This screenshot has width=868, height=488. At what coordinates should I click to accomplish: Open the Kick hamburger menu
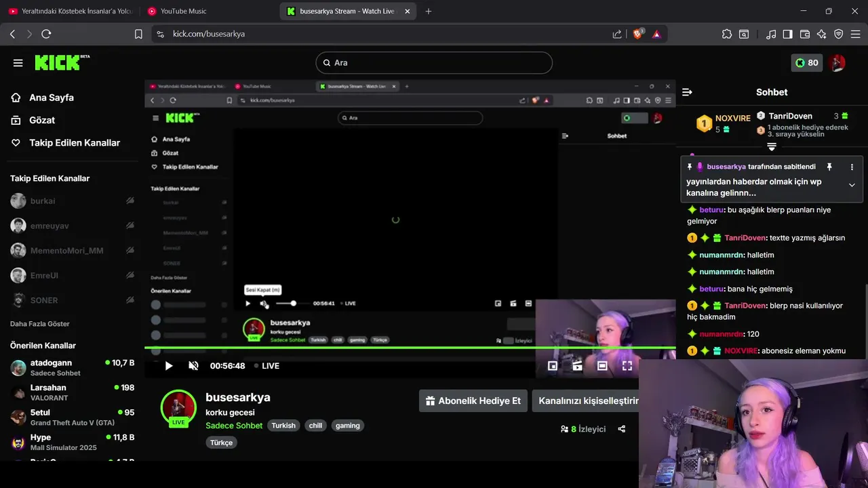pyautogui.click(x=18, y=62)
